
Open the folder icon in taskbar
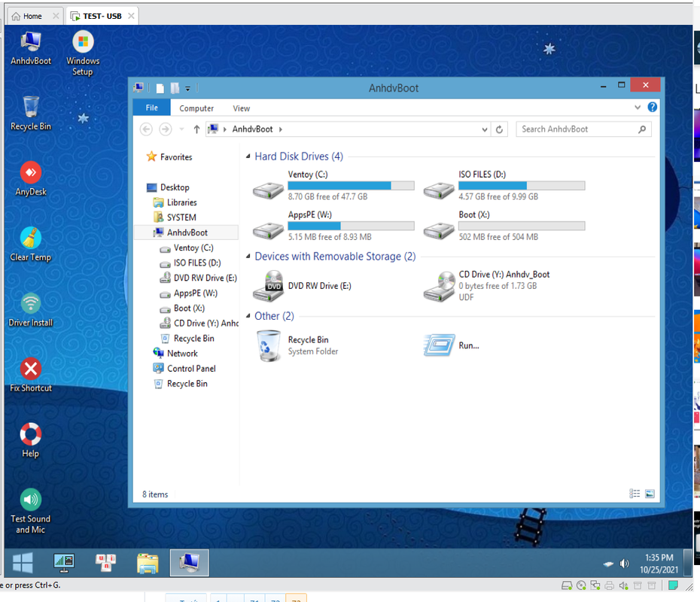click(148, 563)
